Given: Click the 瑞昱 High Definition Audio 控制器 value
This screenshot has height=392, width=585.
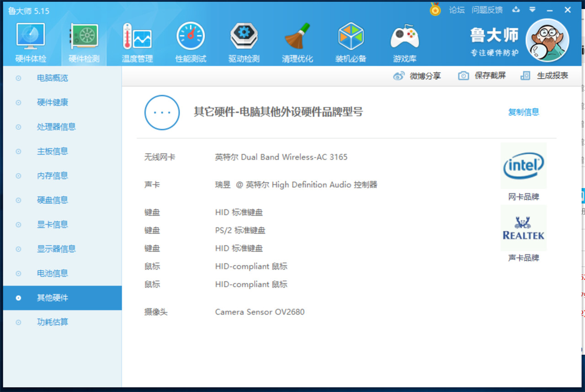Looking at the screenshot, I should point(296,185).
